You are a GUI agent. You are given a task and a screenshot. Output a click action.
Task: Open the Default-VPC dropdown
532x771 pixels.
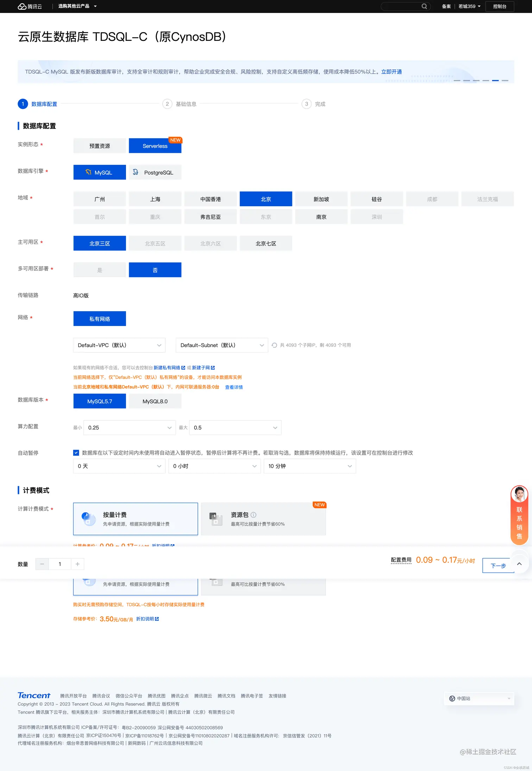point(119,345)
